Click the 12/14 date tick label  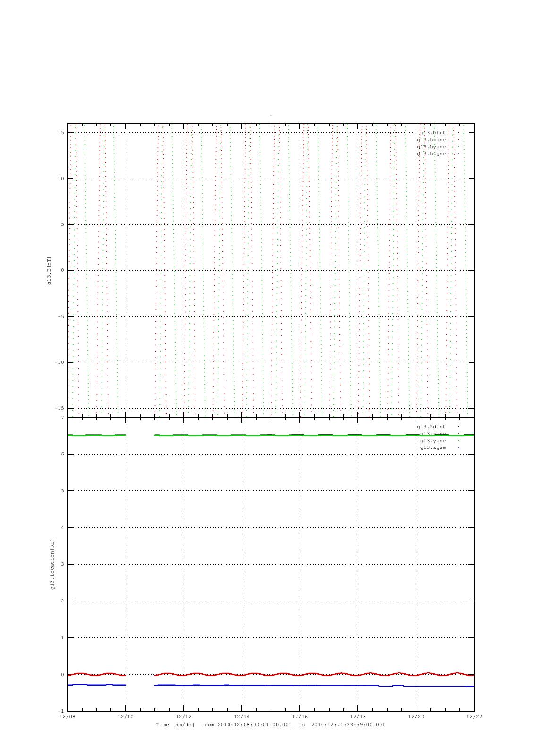[x=242, y=717]
